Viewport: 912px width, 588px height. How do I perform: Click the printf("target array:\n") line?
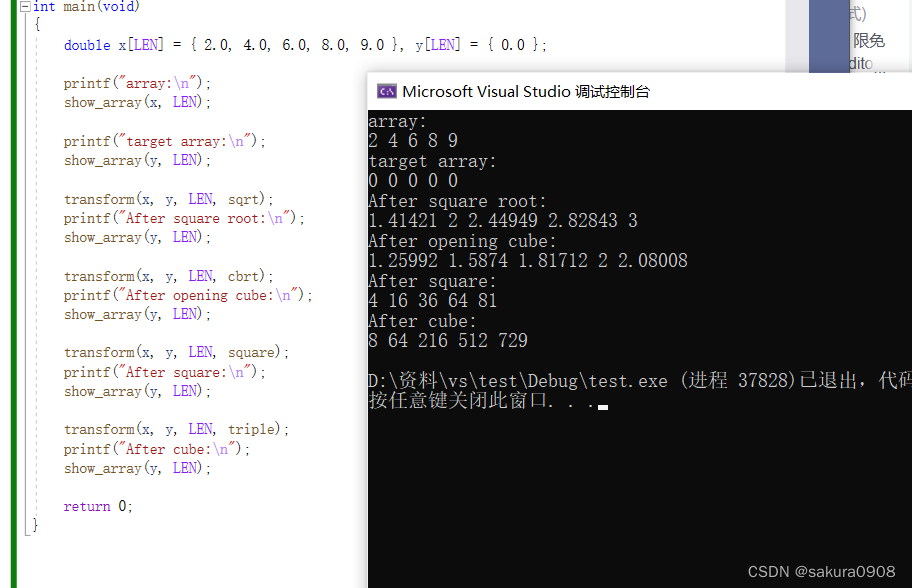pos(165,141)
